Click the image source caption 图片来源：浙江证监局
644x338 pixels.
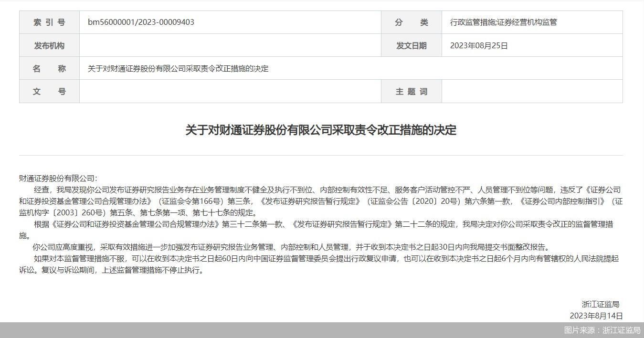coord(602,330)
